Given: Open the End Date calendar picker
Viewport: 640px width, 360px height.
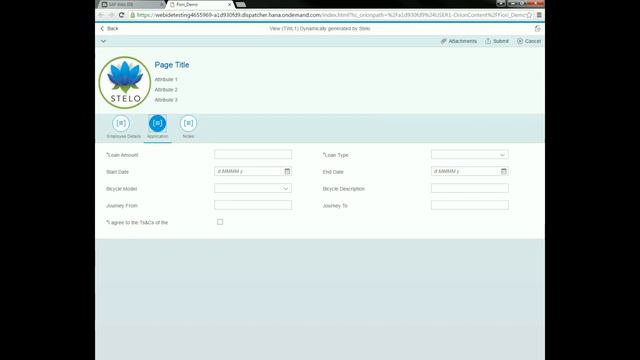Looking at the screenshot, I should coord(504,171).
